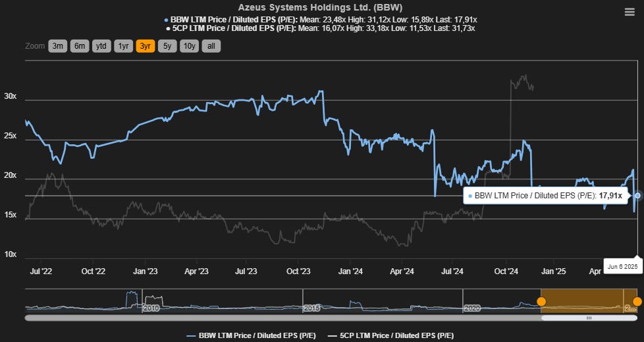The height and width of the screenshot is (342, 644).
Task: Click the BBW data point marker at Jun 6 2025
Action: coord(637,196)
